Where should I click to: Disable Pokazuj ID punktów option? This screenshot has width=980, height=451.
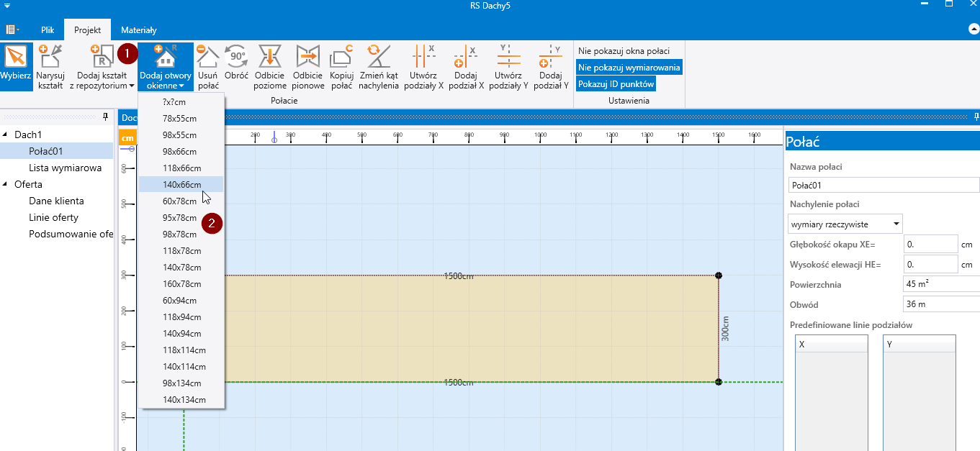point(616,84)
